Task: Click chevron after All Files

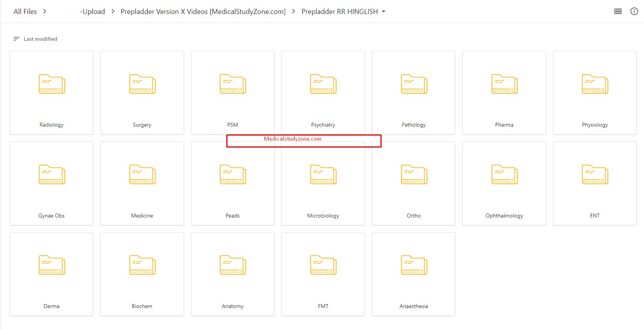Action: pos(45,11)
